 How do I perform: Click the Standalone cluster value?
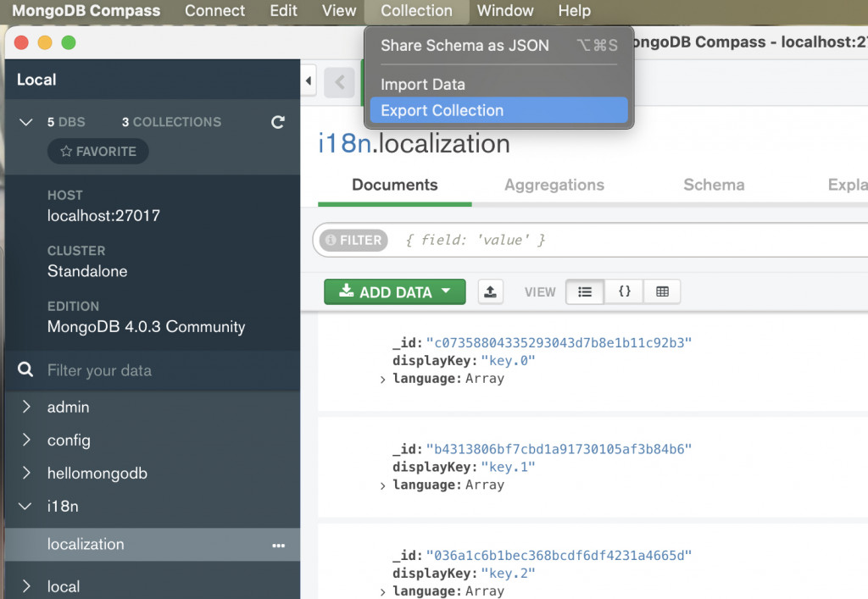point(87,271)
